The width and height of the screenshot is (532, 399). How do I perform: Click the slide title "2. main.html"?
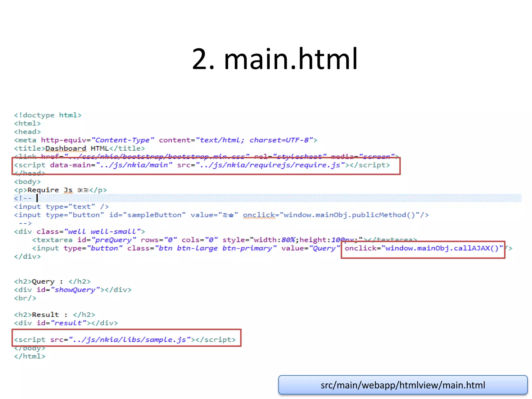(275, 59)
